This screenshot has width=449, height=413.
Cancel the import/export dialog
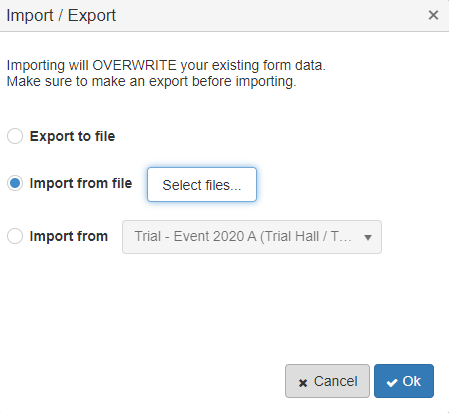click(327, 381)
